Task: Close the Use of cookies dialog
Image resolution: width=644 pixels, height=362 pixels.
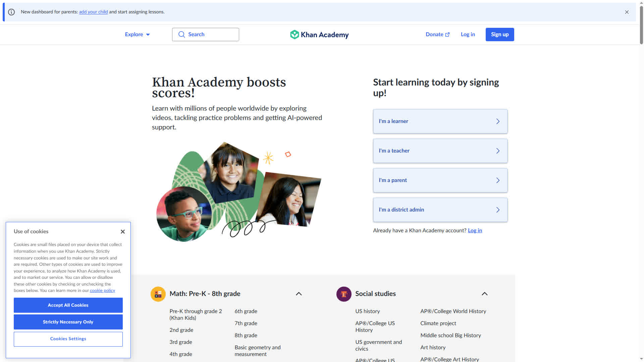Action: click(123, 232)
